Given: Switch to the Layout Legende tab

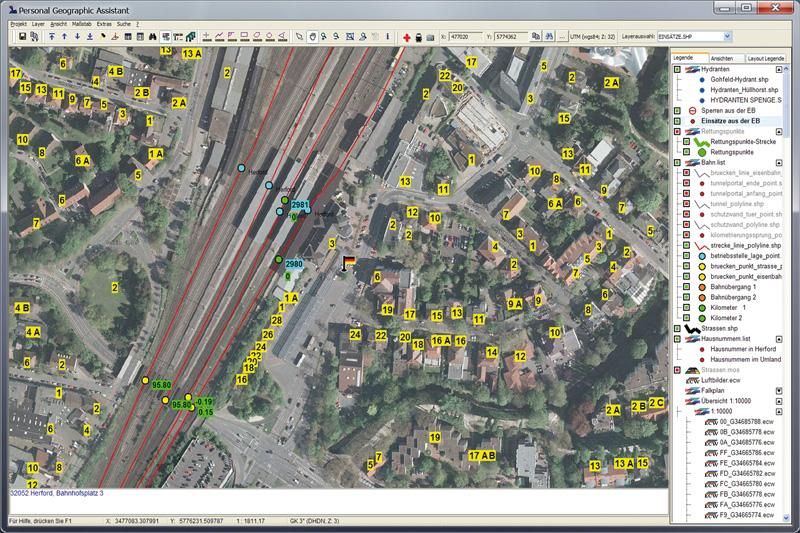Looking at the screenshot, I should [x=765, y=58].
